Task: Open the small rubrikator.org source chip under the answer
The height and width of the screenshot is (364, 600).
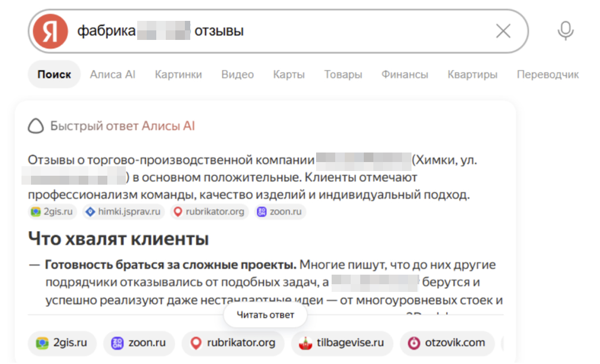Action: coord(209,212)
